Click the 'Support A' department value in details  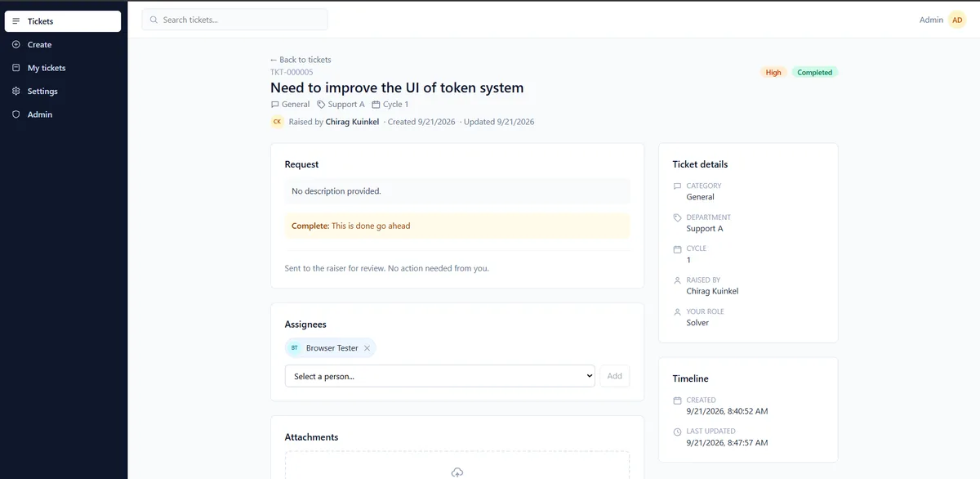click(705, 229)
